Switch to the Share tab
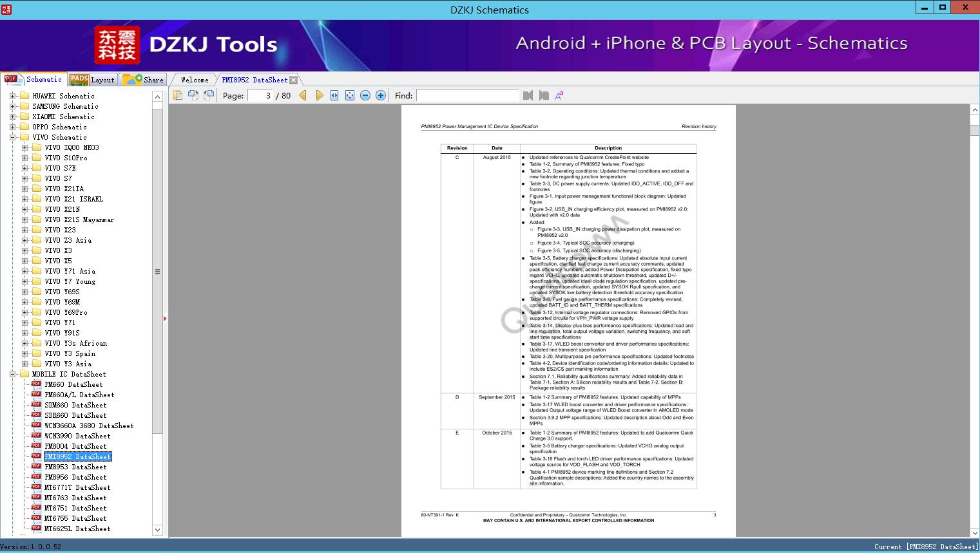This screenshot has width=980, height=553. [150, 79]
